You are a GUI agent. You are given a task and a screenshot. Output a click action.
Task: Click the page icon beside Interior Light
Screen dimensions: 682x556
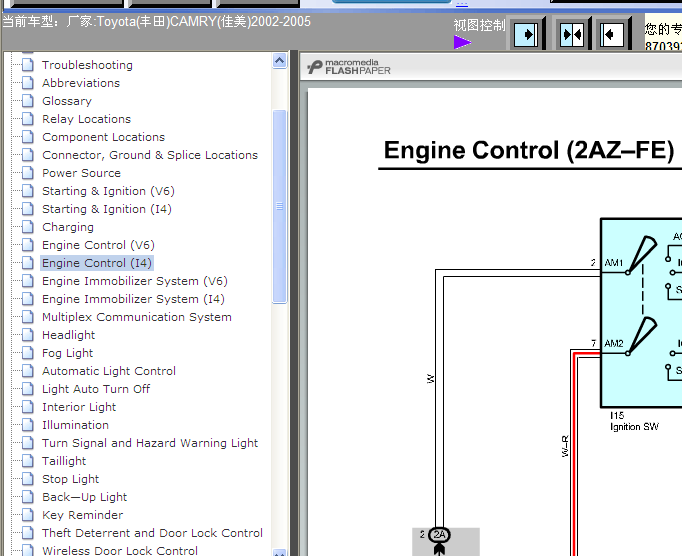[28, 407]
